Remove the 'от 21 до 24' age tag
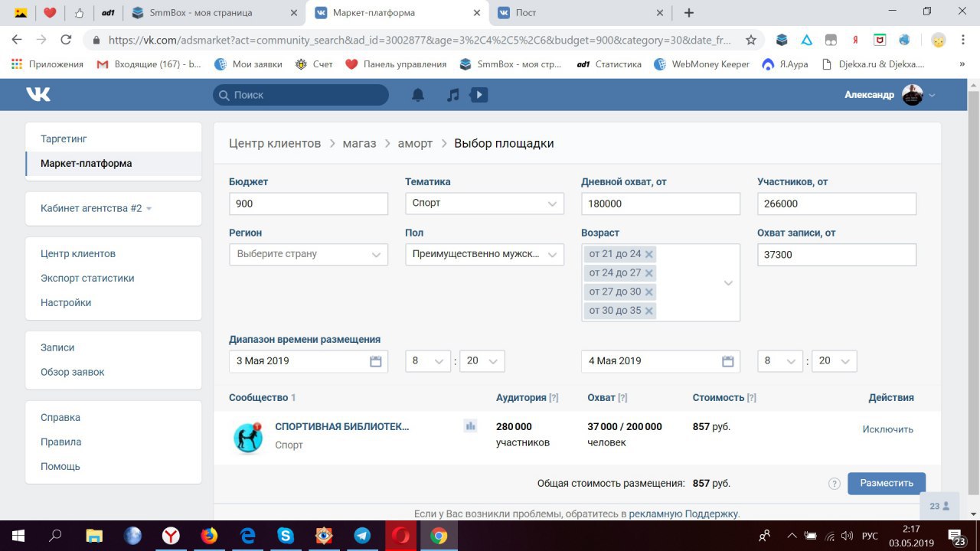 649,254
